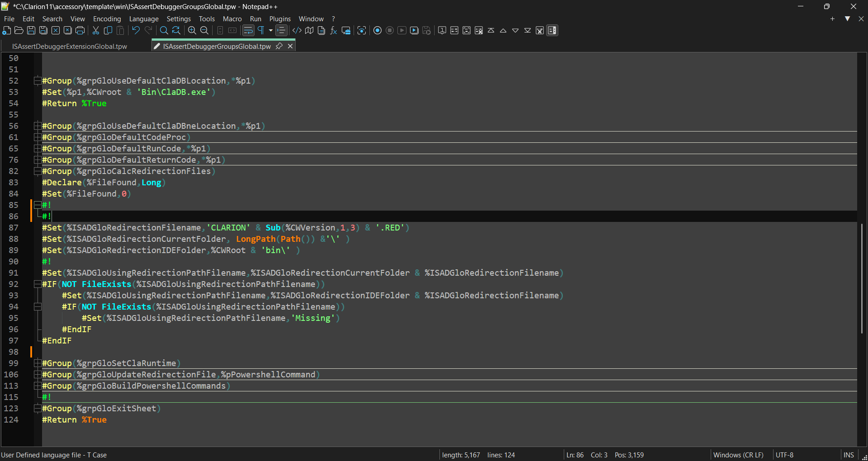Image resolution: width=868 pixels, height=461 pixels.
Task: Click the Undo arrow icon
Action: pyautogui.click(x=136, y=31)
